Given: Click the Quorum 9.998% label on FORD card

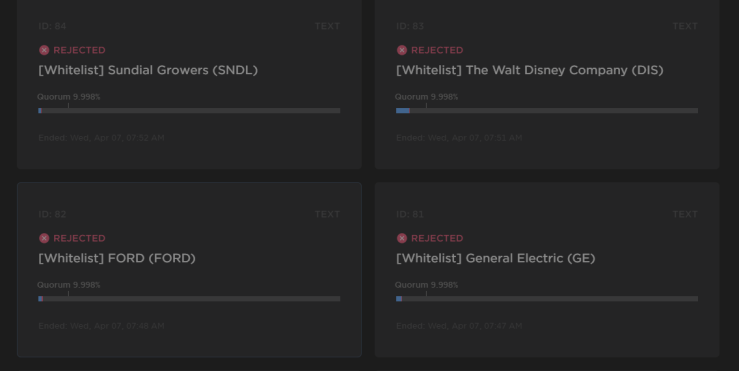Looking at the screenshot, I should click(69, 285).
